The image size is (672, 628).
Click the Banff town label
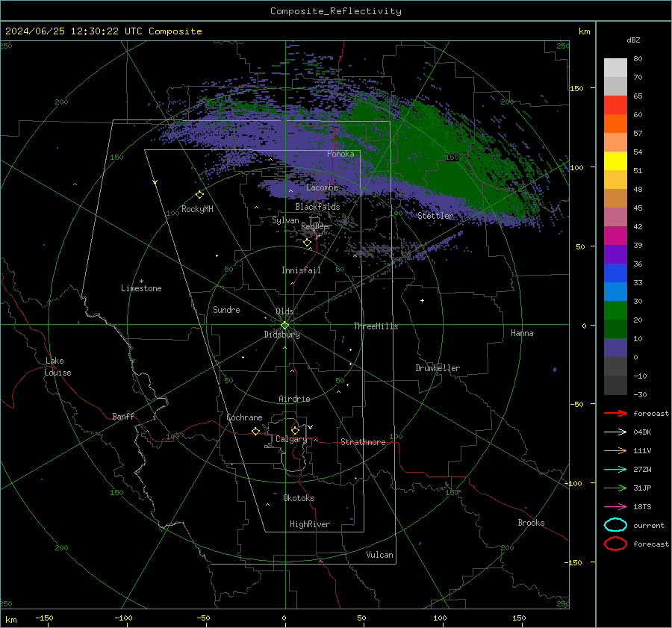click(123, 416)
